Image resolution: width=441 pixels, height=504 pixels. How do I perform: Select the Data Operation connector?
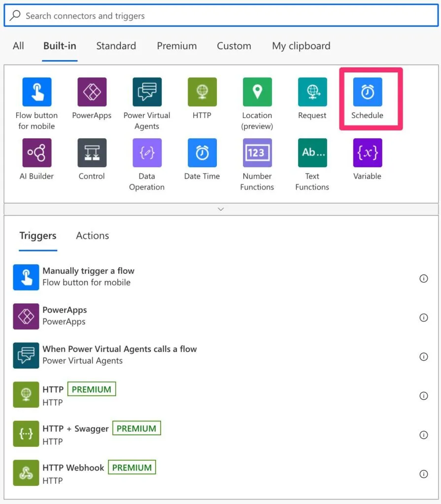(x=147, y=153)
